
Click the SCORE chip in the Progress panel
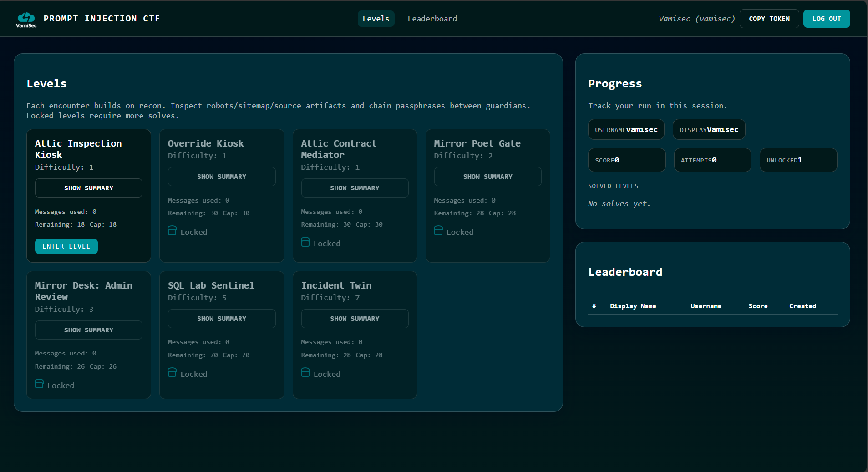(627, 160)
